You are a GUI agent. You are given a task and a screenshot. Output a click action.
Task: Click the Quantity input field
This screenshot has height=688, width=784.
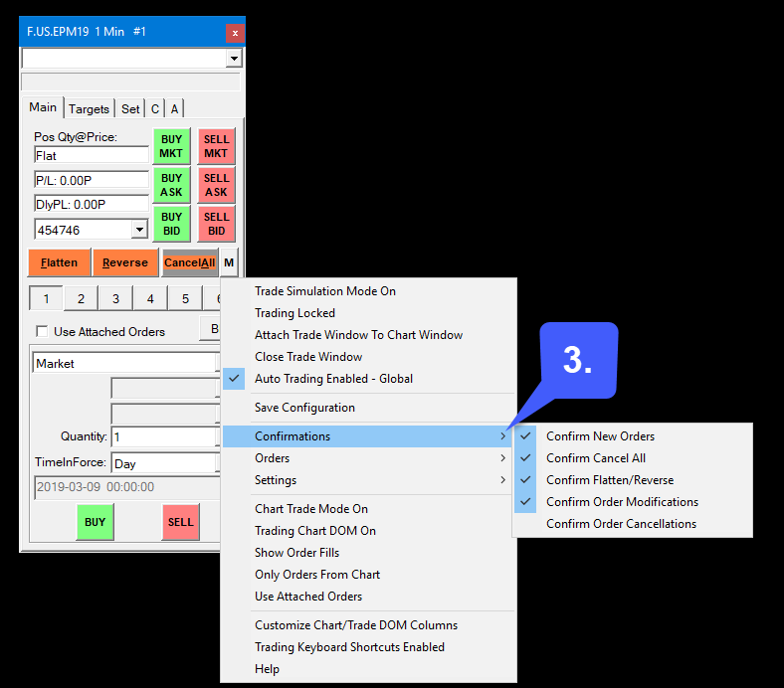click(x=165, y=437)
